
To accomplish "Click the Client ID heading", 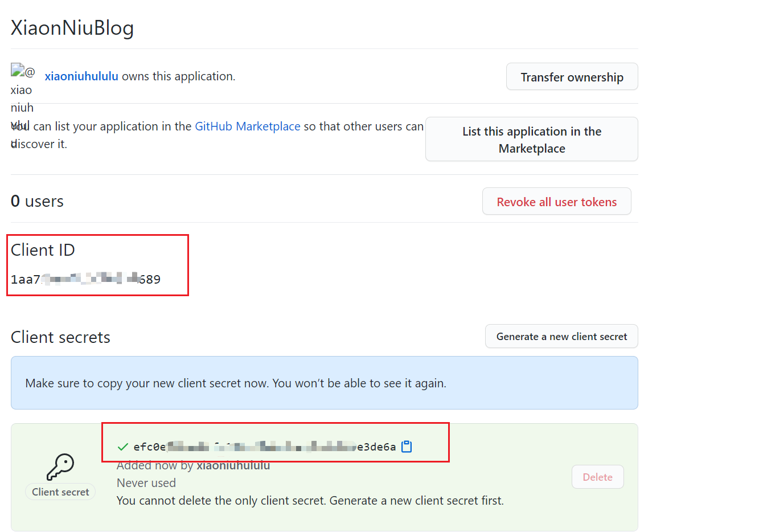I will pyautogui.click(x=43, y=250).
